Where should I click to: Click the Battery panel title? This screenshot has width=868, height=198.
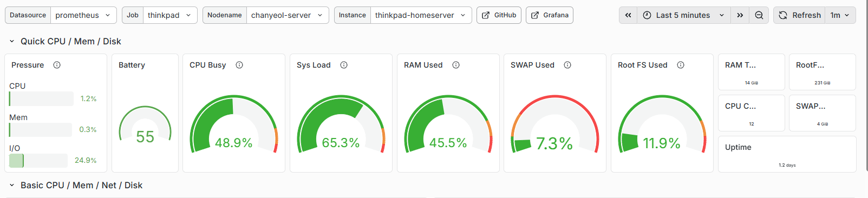click(x=132, y=65)
